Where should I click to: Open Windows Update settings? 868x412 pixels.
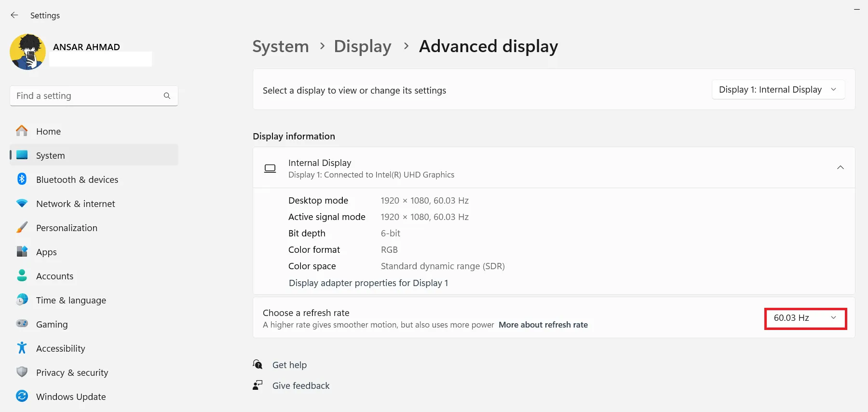70,397
